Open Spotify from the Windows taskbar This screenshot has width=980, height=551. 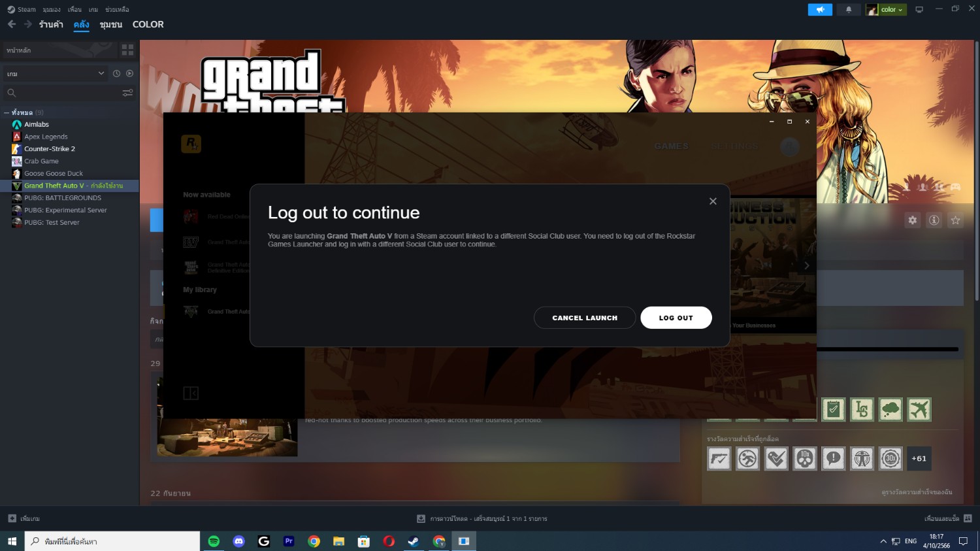click(214, 541)
